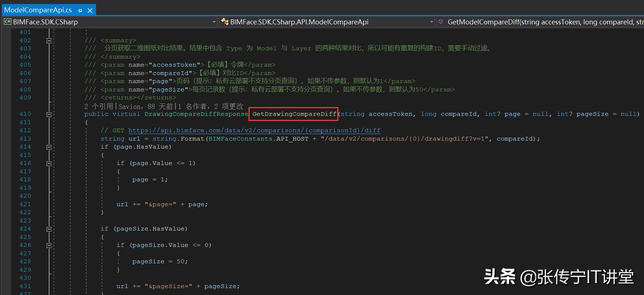644x295 pixels.
Task: Open the BIMFace.SDK.CSharp project dropdown
Action: (x=214, y=22)
